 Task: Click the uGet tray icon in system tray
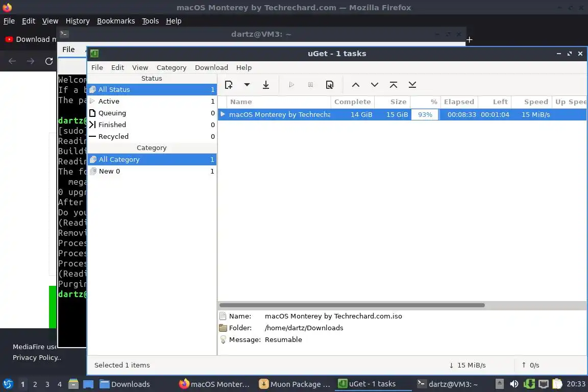pos(529,384)
